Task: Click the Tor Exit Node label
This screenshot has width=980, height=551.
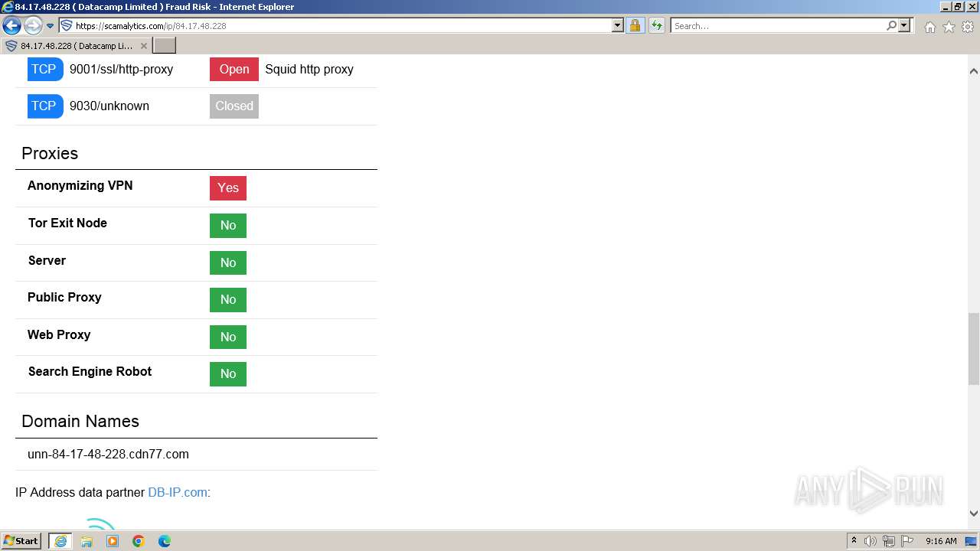Action: coord(67,223)
